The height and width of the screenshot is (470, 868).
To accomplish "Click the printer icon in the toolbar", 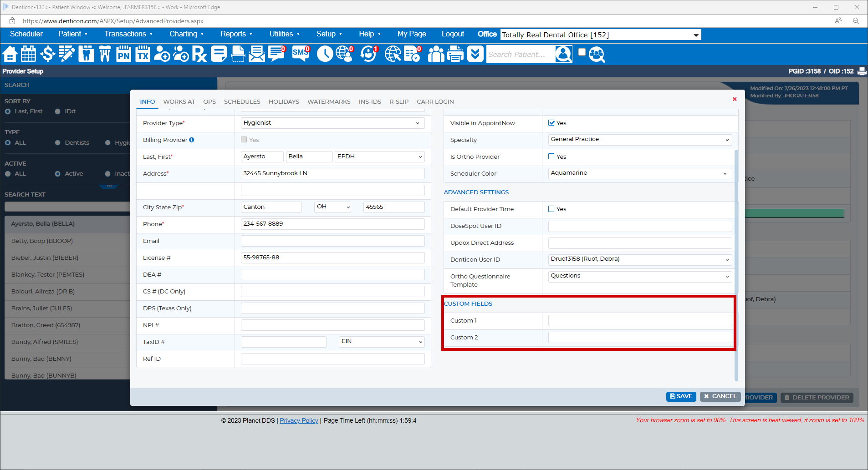I will (x=455, y=54).
